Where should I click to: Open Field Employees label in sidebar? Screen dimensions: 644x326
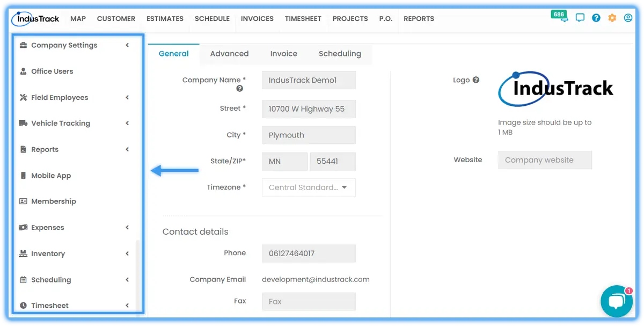60,97
